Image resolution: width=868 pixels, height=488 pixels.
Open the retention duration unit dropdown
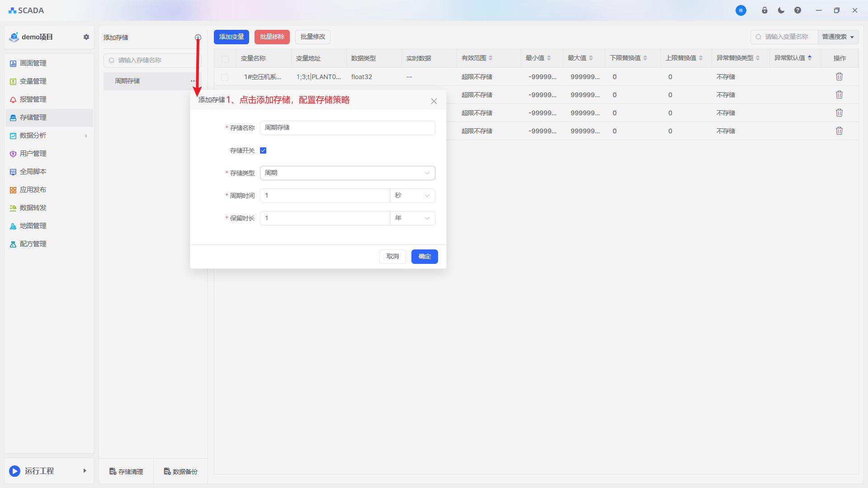(x=412, y=218)
